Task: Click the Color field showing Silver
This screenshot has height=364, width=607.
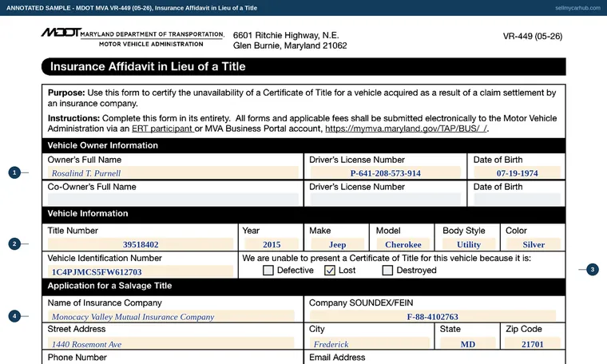Action: 534,244
